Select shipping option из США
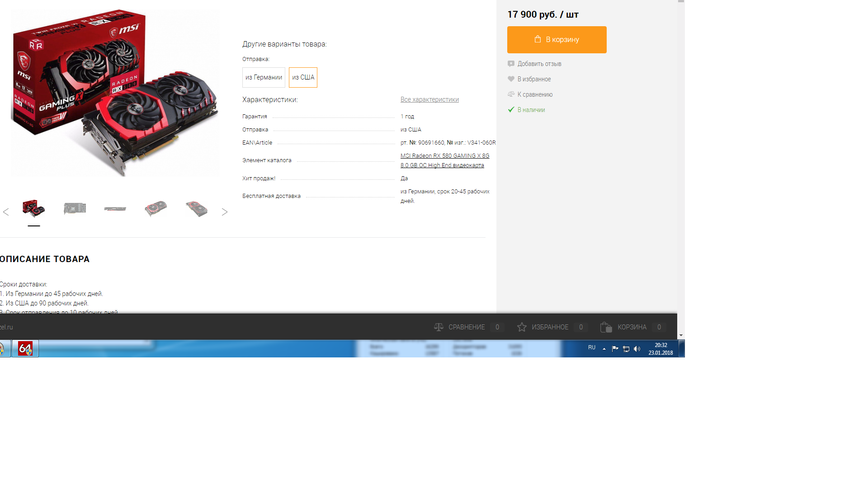 coord(303,77)
